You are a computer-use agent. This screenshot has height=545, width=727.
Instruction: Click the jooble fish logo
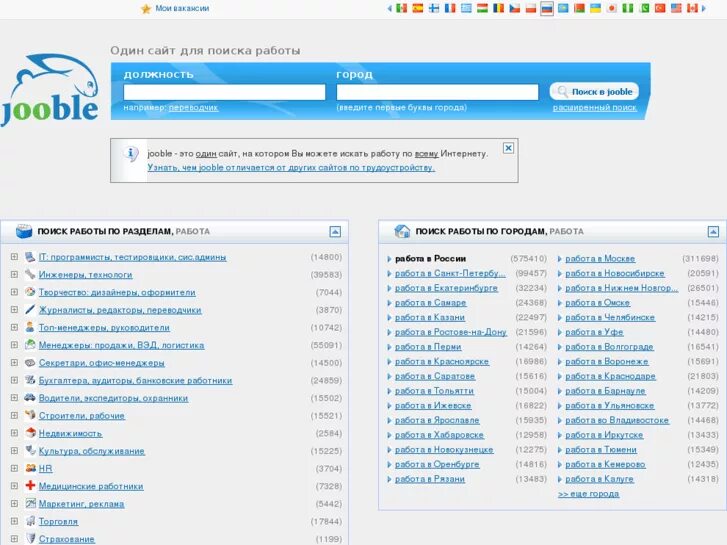click(50, 90)
